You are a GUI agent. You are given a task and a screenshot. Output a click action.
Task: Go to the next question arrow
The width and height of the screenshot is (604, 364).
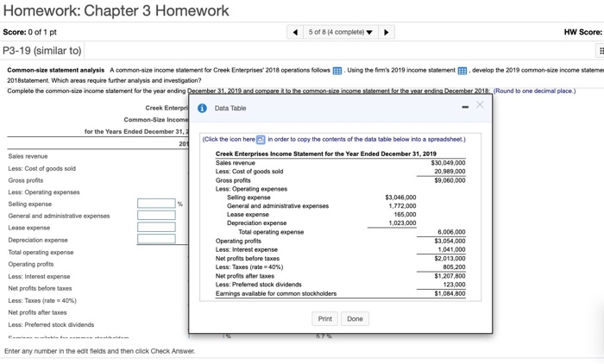point(387,32)
